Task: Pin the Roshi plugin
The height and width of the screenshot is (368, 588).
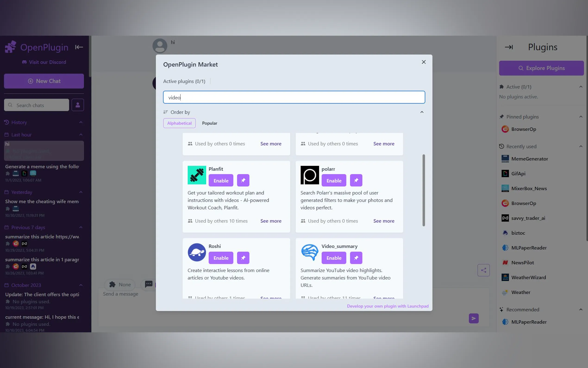Action: 243,258
